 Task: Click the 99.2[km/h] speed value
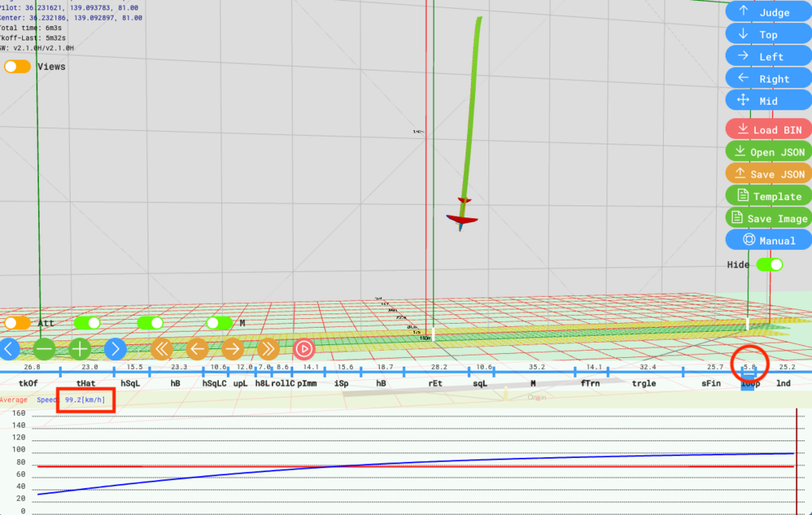pos(85,400)
